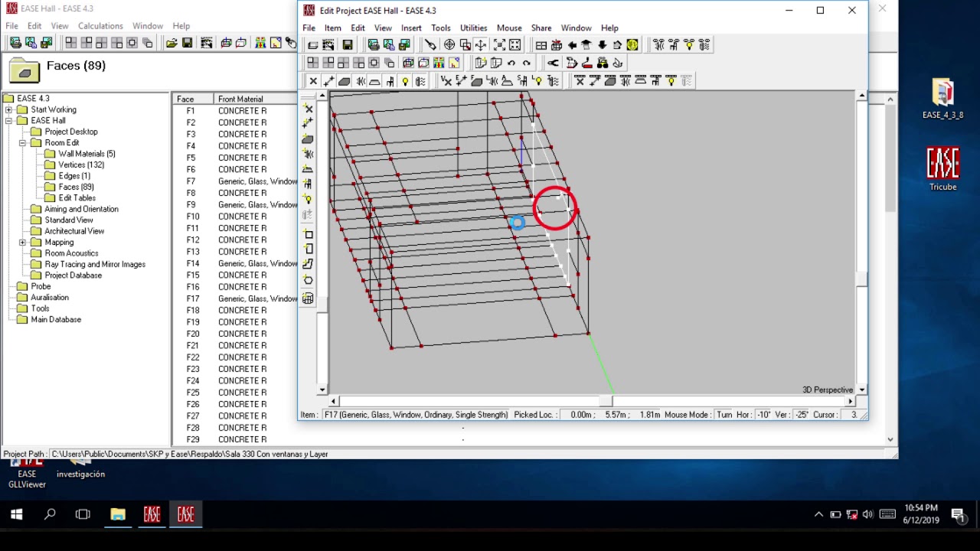Select Room Acoustics in the tree
Viewport: 980px width, 551px height.
[71, 253]
